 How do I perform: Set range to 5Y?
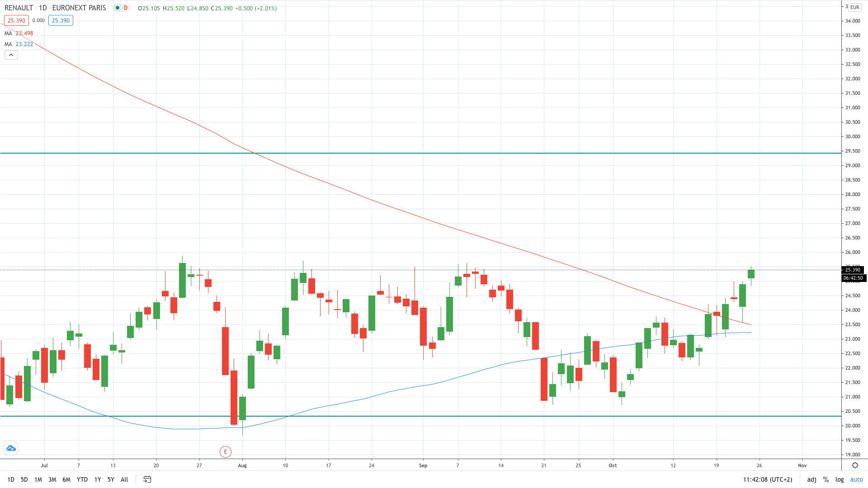111,479
